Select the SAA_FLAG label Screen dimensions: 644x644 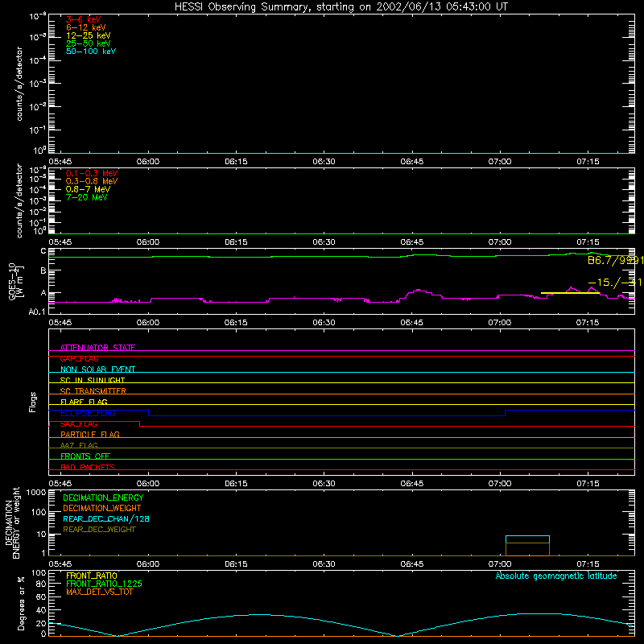click(x=79, y=424)
